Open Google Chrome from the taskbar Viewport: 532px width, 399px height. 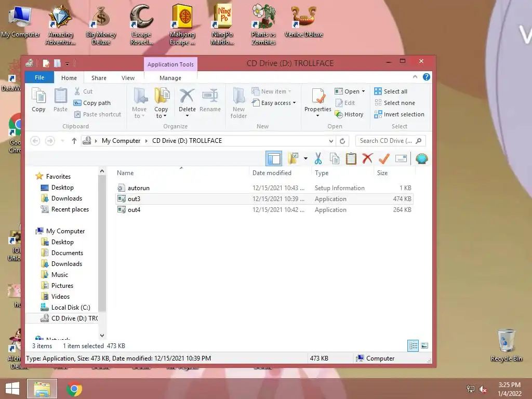pyautogui.click(x=74, y=389)
